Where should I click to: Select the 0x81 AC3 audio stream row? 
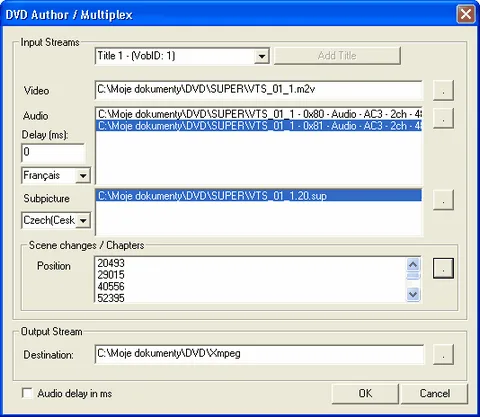tap(259, 126)
